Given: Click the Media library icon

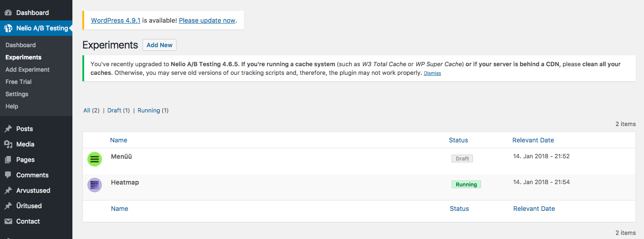Looking at the screenshot, I should (x=8, y=144).
